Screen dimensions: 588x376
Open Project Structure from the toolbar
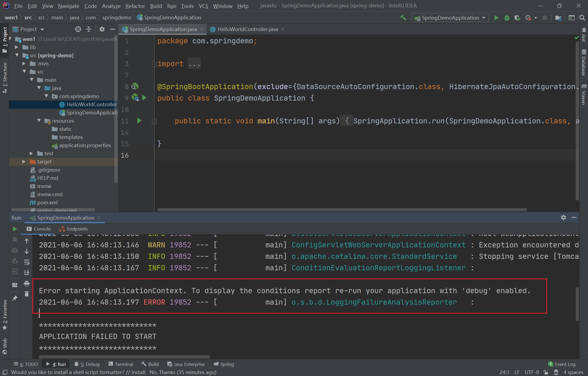(558, 18)
